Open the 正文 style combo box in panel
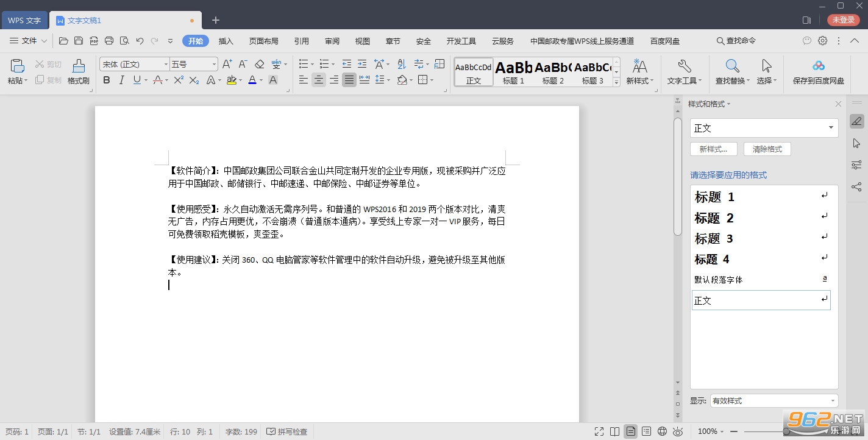This screenshot has height=440, width=868. (764, 128)
